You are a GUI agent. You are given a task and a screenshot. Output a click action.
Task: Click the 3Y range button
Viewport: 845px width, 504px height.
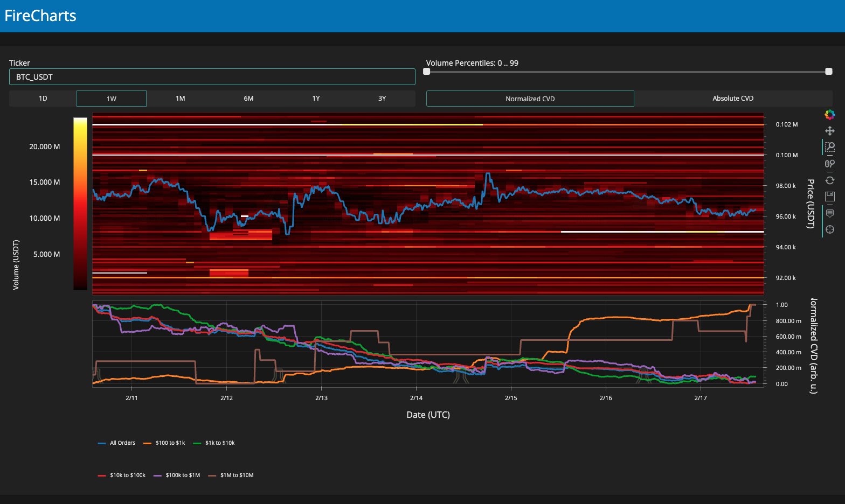tap(382, 99)
